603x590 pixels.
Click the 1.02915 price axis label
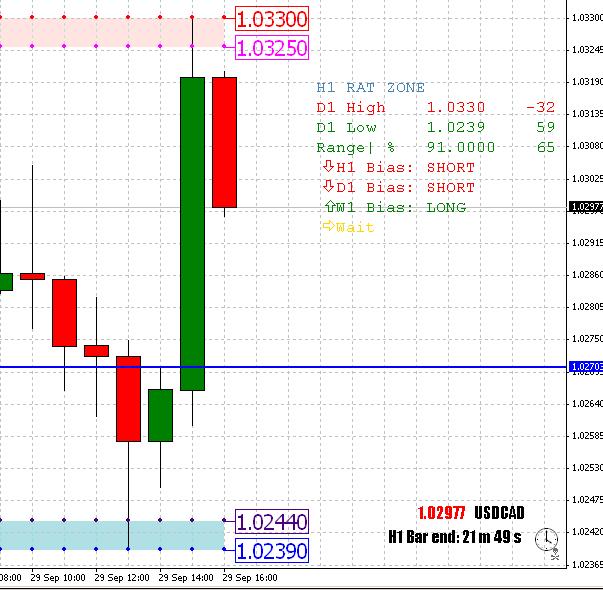coord(587,243)
